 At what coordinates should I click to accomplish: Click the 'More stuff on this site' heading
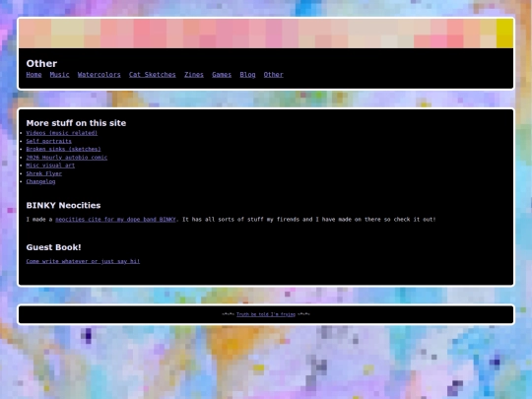tap(76, 123)
